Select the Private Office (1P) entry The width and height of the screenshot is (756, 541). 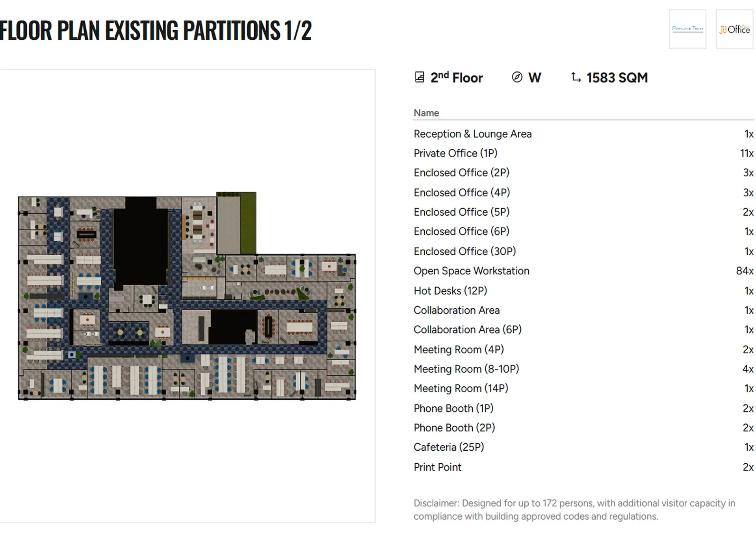[455, 153]
